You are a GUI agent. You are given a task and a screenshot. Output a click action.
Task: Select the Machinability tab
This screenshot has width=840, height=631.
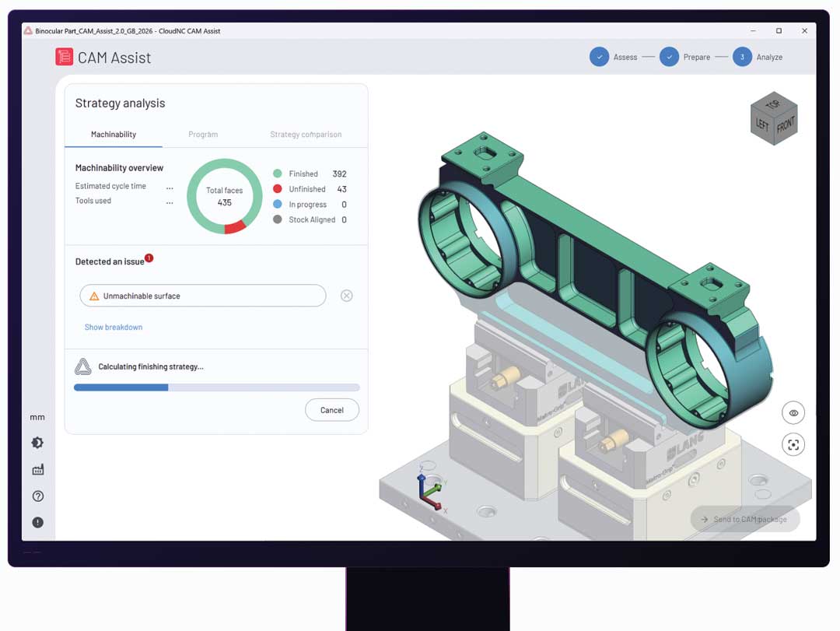(114, 135)
